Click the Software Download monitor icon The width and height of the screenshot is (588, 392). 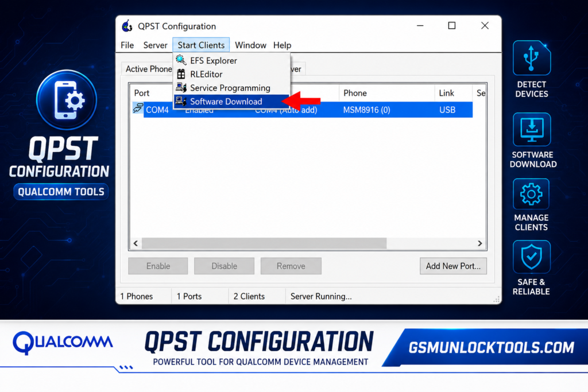pyautogui.click(x=532, y=129)
